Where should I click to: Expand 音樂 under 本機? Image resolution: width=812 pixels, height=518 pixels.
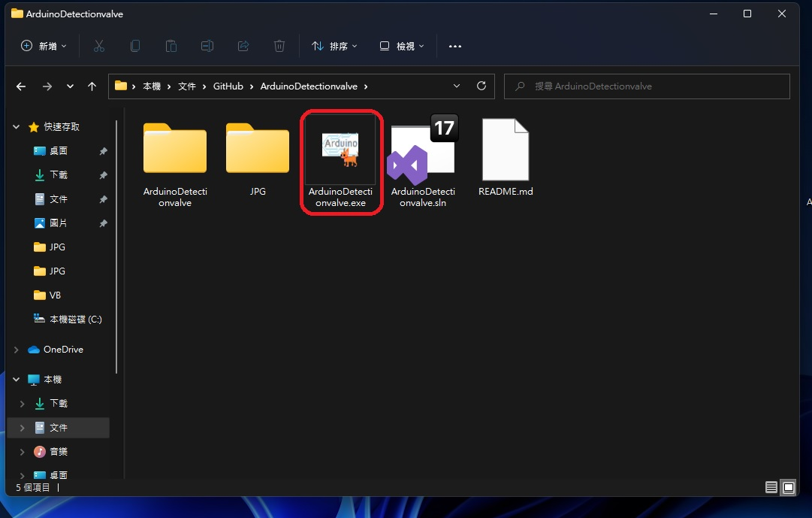click(x=22, y=452)
